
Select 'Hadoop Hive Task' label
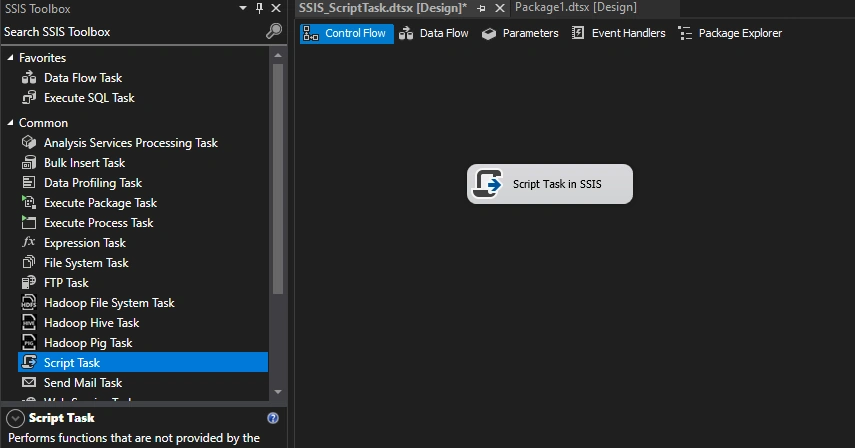click(x=92, y=323)
